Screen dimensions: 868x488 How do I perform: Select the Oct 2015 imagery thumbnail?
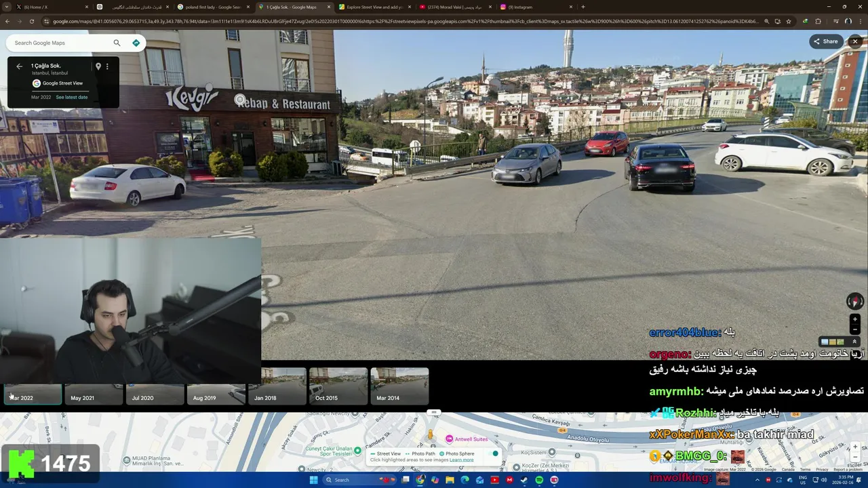point(338,386)
